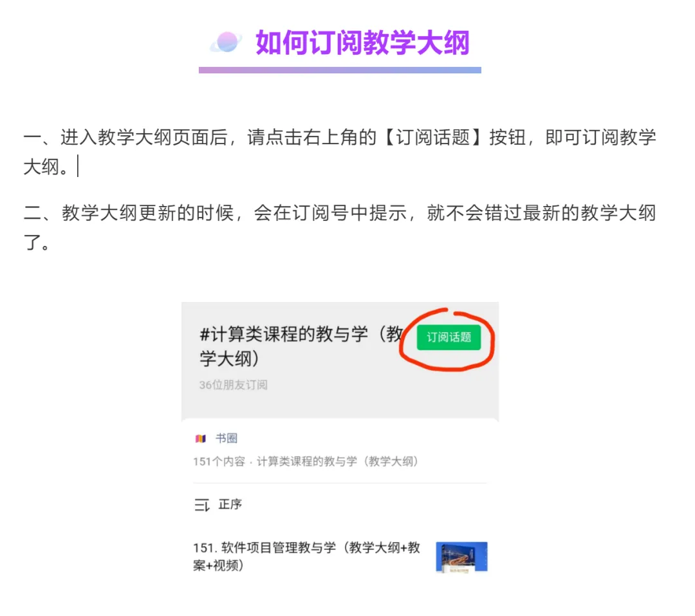695x616 pixels.
Task: Click the sort order icon beside 正序
Action: [201, 505]
